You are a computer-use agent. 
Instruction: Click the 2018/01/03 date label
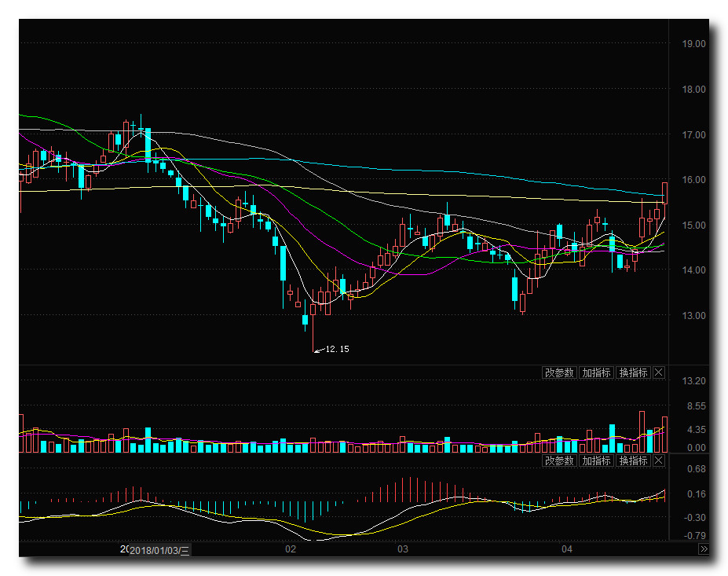tap(159, 551)
